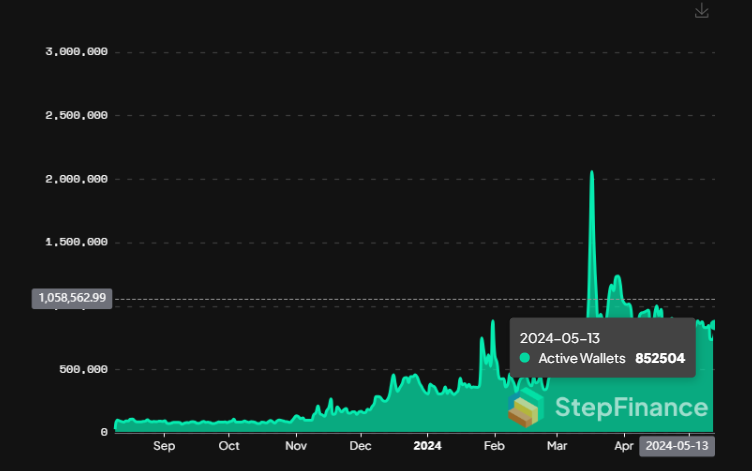Click the 3,000,000 y-axis label

76,52
